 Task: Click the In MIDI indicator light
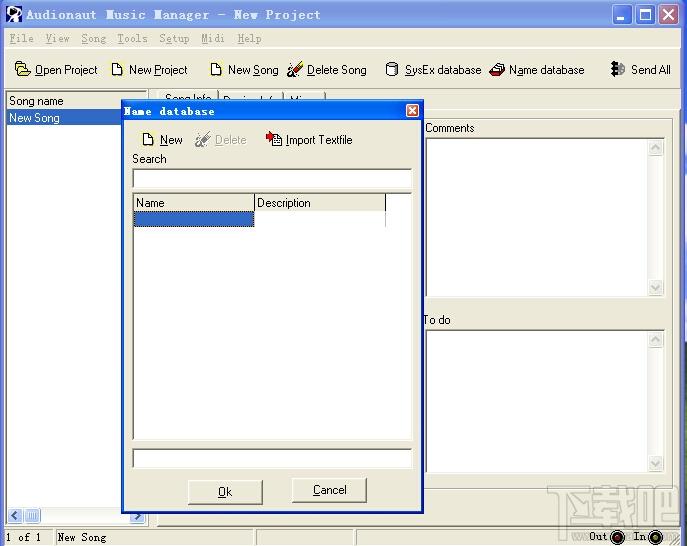click(655, 537)
